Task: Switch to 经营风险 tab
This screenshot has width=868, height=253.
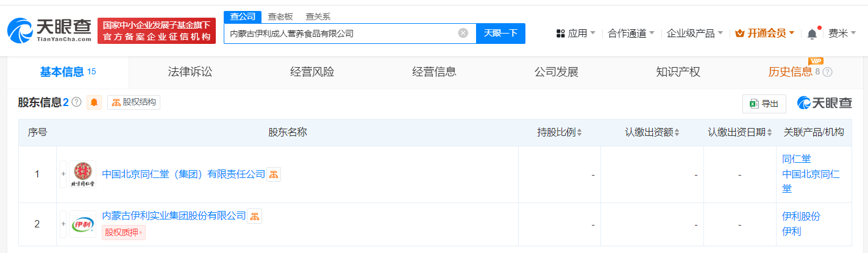Action: click(x=312, y=72)
